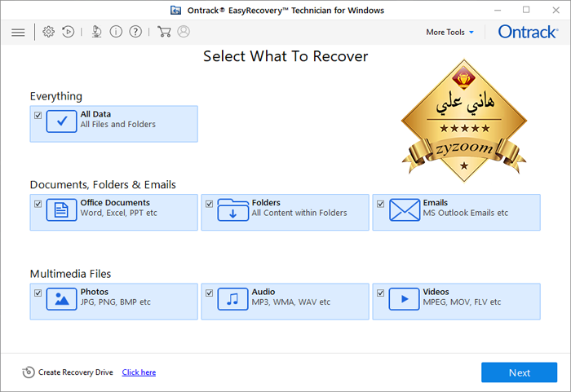571x392 pixels.
Task: Open the Click here recovery drive link
Action: [x=139, y=372]
